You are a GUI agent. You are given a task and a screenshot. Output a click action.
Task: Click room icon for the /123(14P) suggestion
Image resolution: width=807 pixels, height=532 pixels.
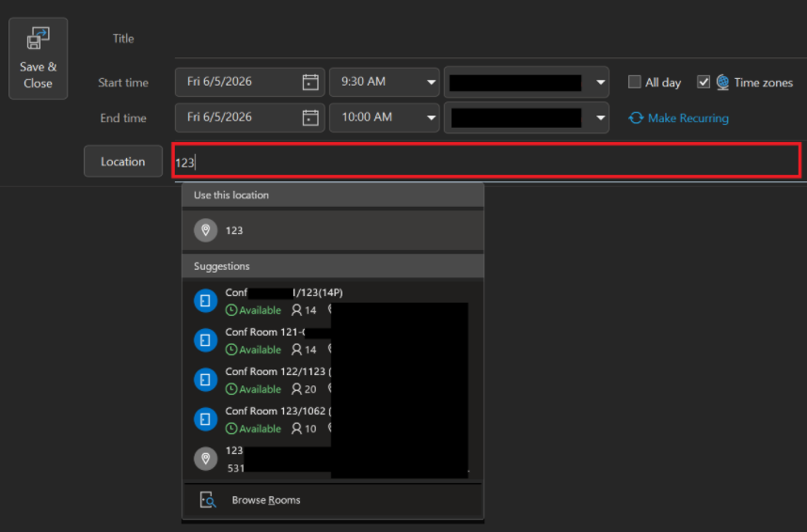tap(205, 301)
